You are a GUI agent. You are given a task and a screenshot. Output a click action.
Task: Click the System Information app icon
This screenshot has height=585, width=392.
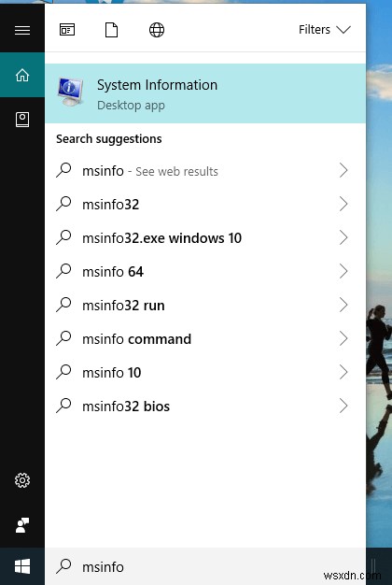[70, 92]
